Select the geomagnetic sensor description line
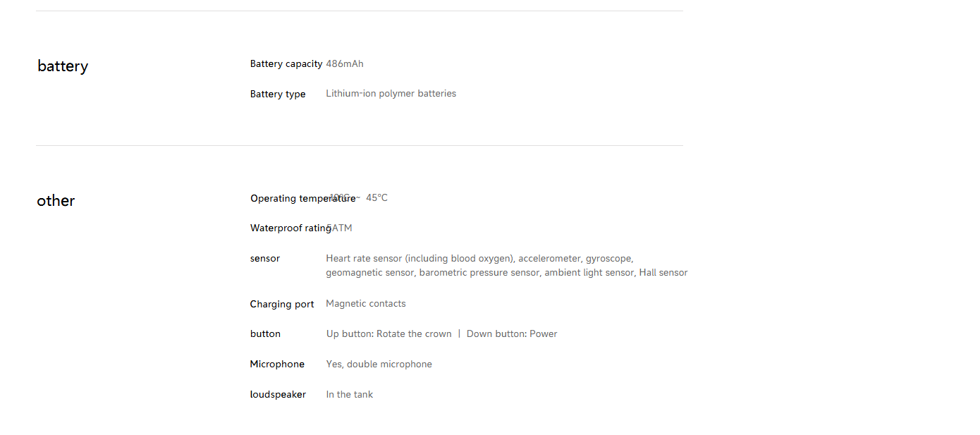This screenshot has width=980, height=435. [x=506, y=273]
